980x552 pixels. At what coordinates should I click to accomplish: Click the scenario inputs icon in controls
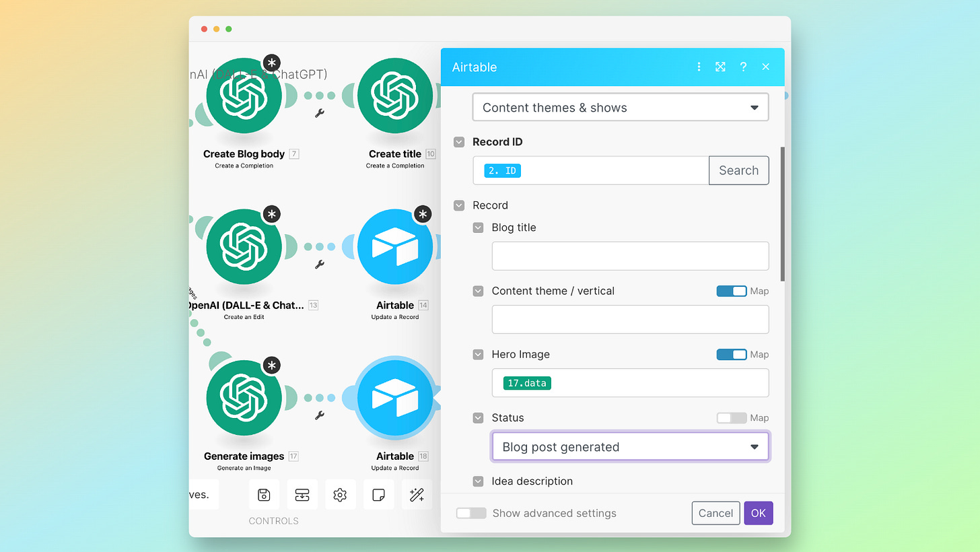302,495
